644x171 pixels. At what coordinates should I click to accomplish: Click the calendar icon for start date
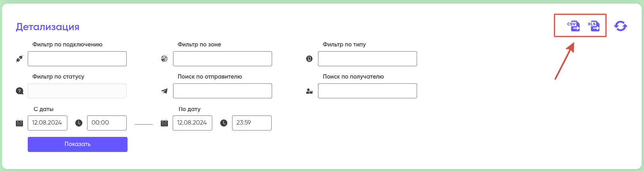point(19,123)
